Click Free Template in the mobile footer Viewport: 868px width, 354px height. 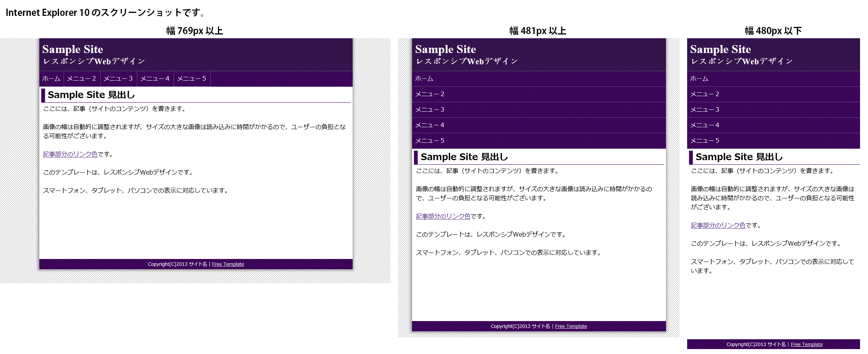[x=806, y=344]
